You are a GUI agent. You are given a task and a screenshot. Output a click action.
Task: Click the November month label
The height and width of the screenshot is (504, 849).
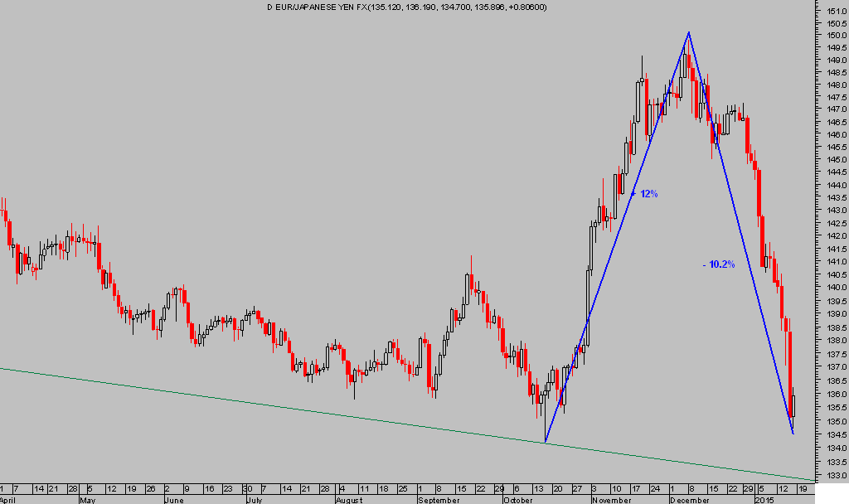click(611, 500)
